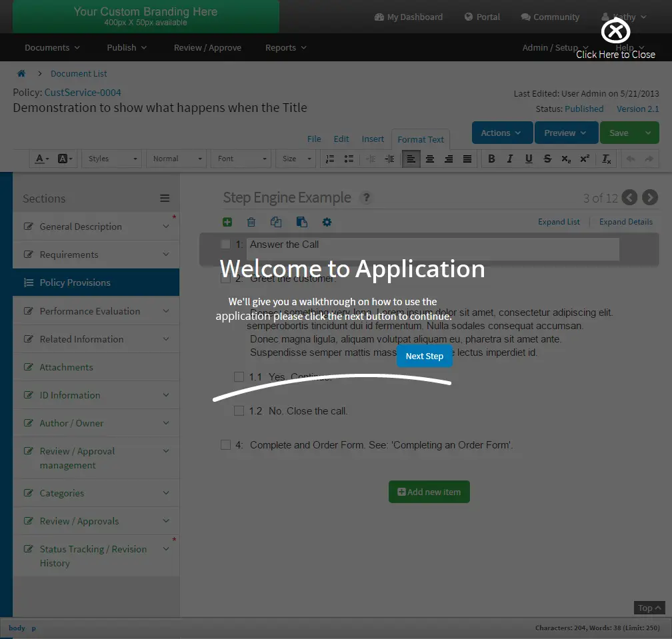Check the box for step 1
672x639 pixels.
[225, 244]
